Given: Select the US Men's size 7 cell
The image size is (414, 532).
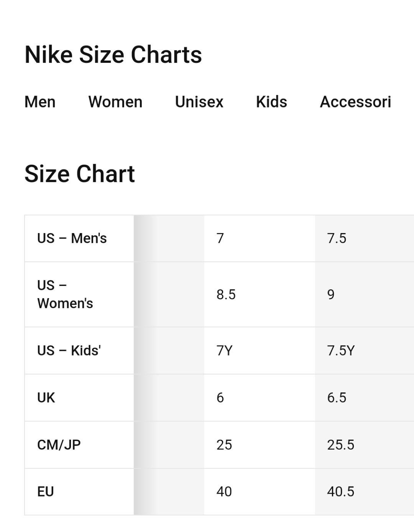Looking at the screenshot, I should click(x=220, y=239).
